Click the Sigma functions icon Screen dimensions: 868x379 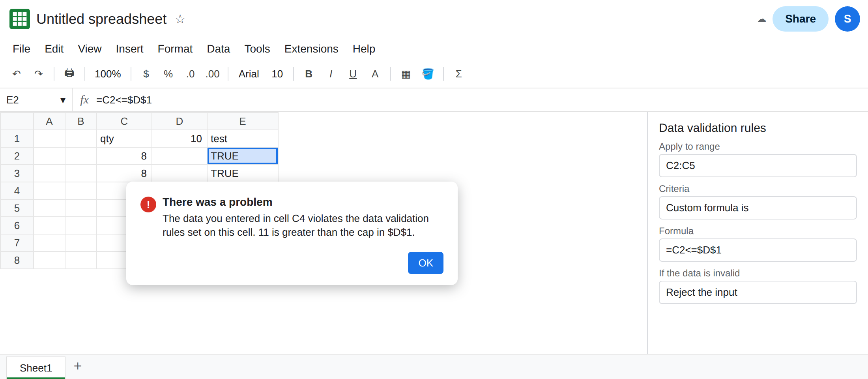click(459, 74)
